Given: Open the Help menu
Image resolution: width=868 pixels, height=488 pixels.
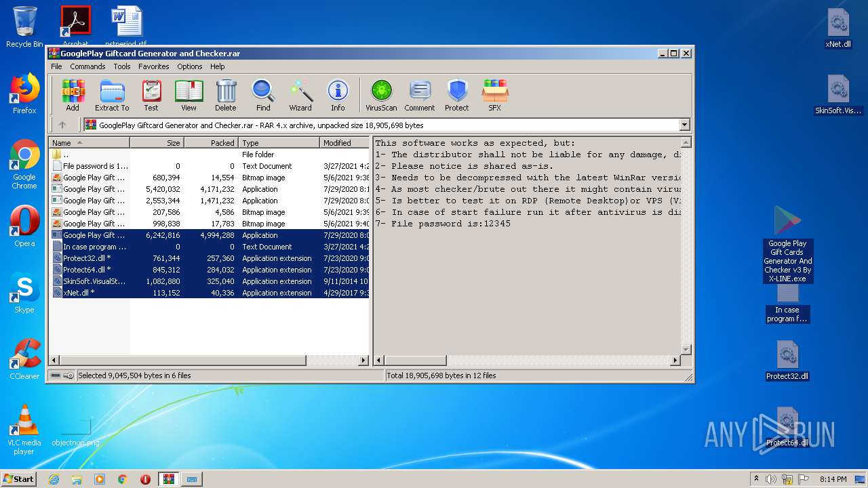Looking at the screenshot, I should tap(217, 66).
